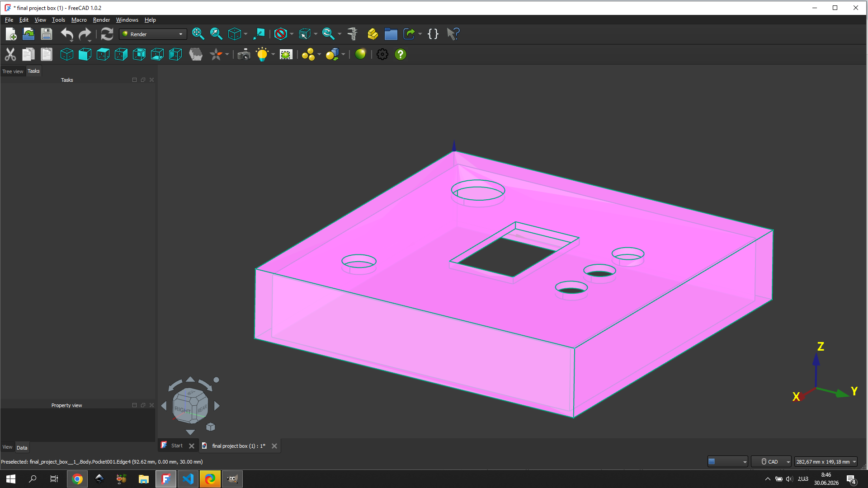Open a document via folder icon
Viewport: 868px width, 488px height.
28,34
